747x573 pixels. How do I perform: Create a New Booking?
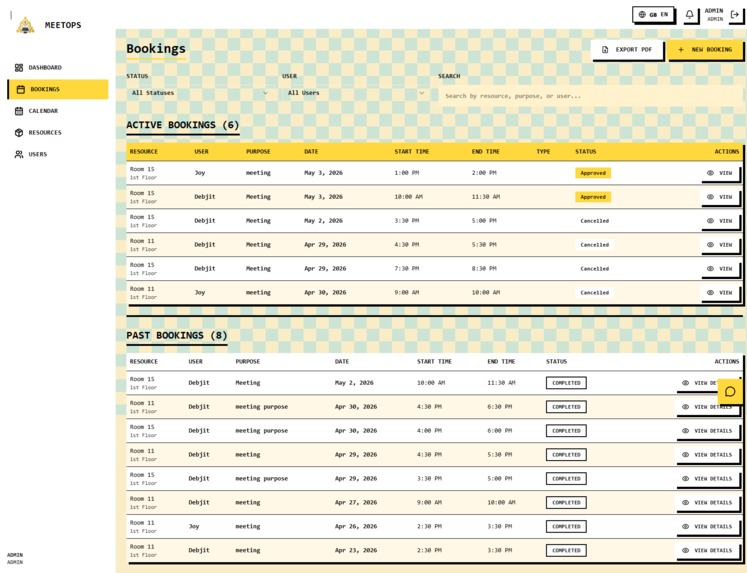(x=706, y=50)
